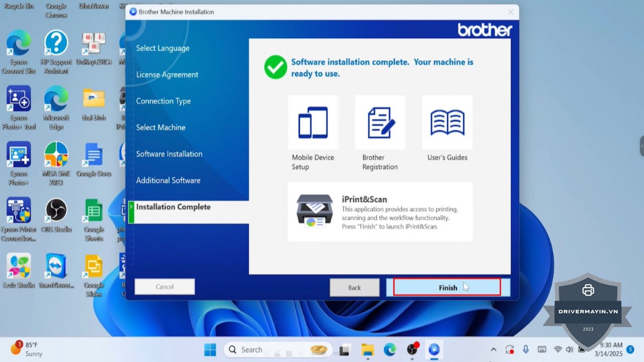Launch TeamViewer from the desktop
644x362 pixels.
[56, 266]
